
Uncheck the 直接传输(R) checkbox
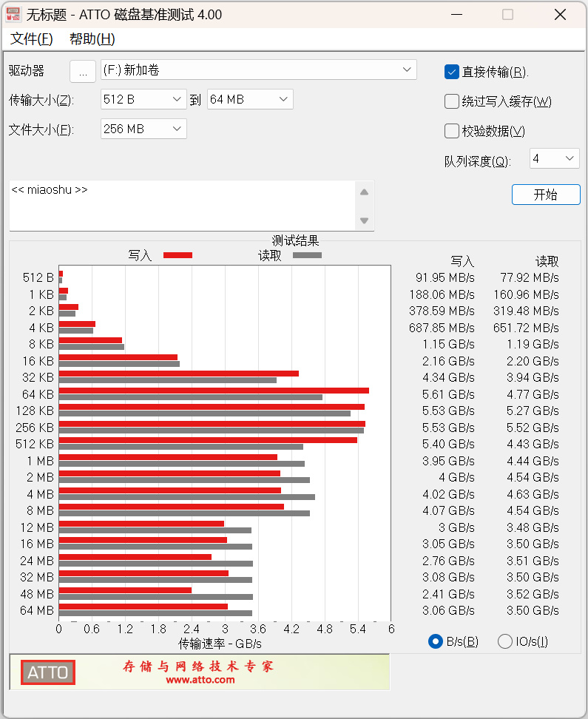(451, 72)
